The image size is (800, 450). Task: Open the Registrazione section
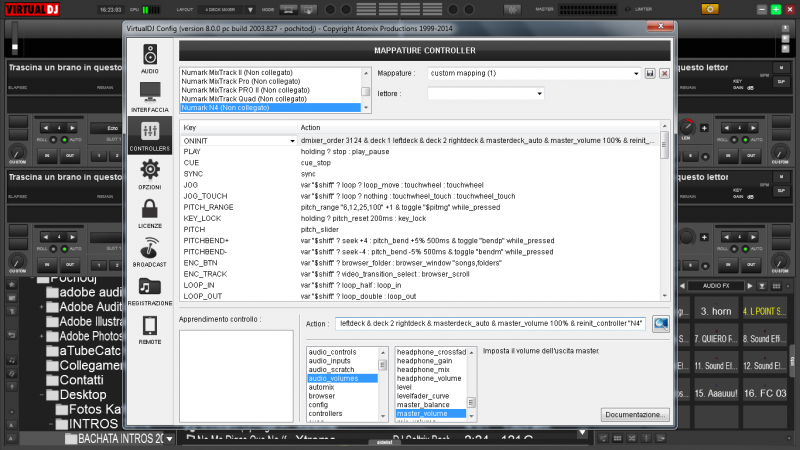pyautogui.click(x=149, y=291)
